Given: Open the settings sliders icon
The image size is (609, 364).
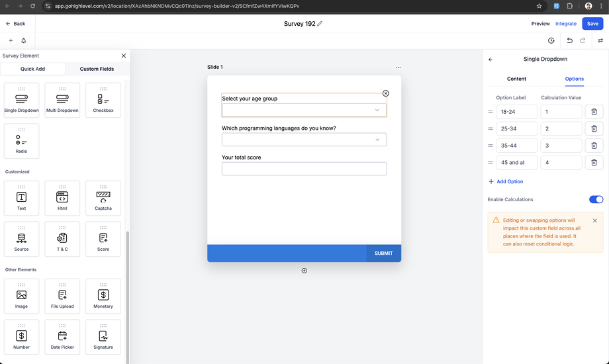Looking at the screenshot, I should 600,40.
